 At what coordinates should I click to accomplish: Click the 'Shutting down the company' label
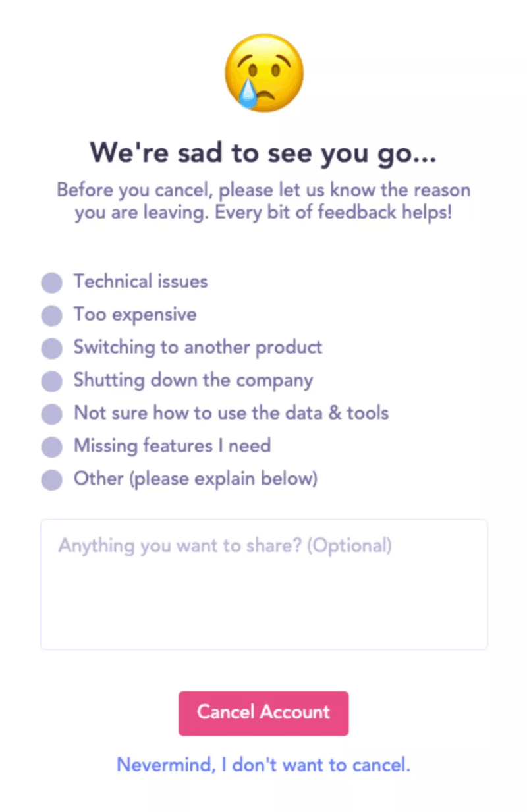(193, 381)
